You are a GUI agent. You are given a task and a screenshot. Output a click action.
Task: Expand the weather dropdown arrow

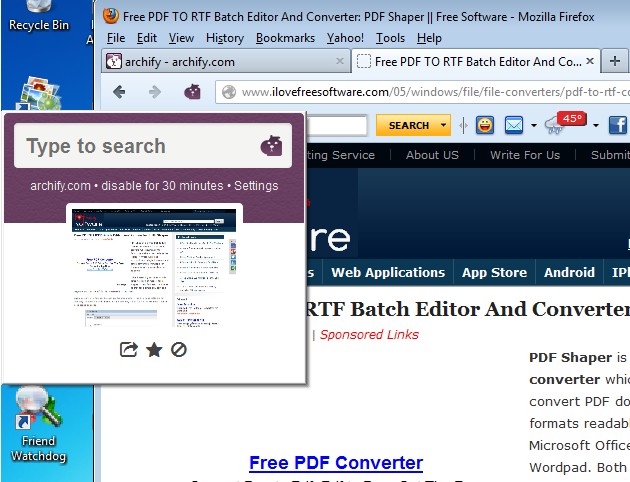tap(596, 126)
